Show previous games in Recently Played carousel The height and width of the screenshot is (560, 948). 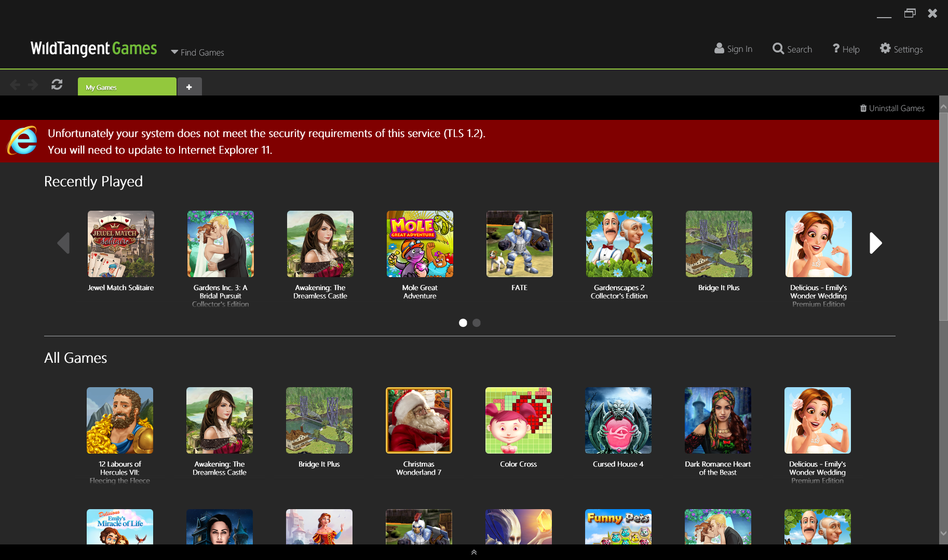63,243
